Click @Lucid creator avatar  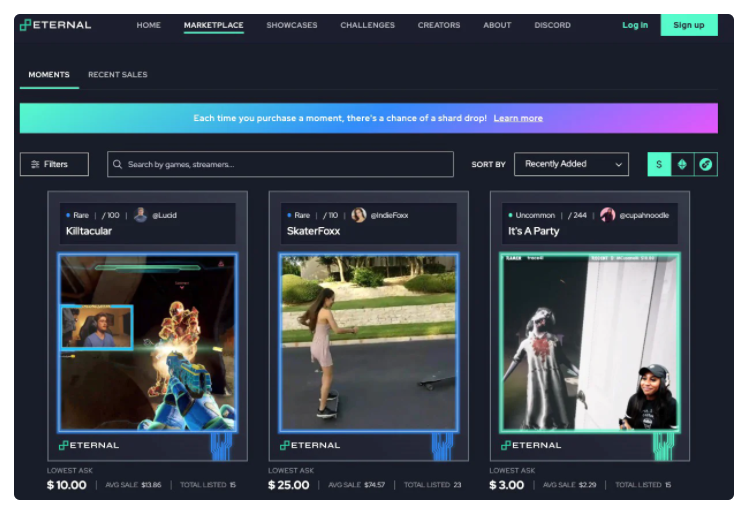tap(141, 215)
